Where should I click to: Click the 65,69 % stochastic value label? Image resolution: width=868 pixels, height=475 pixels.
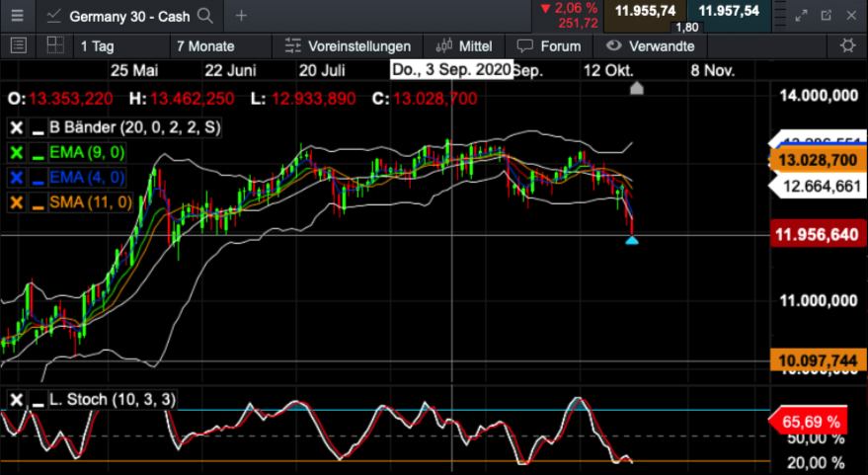[x=809, y=423]
